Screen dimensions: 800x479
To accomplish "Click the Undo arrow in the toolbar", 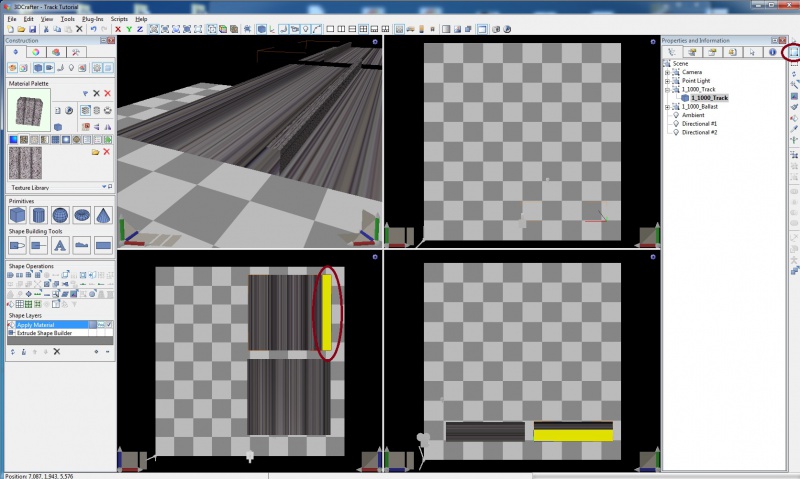I will coord(93,29).
